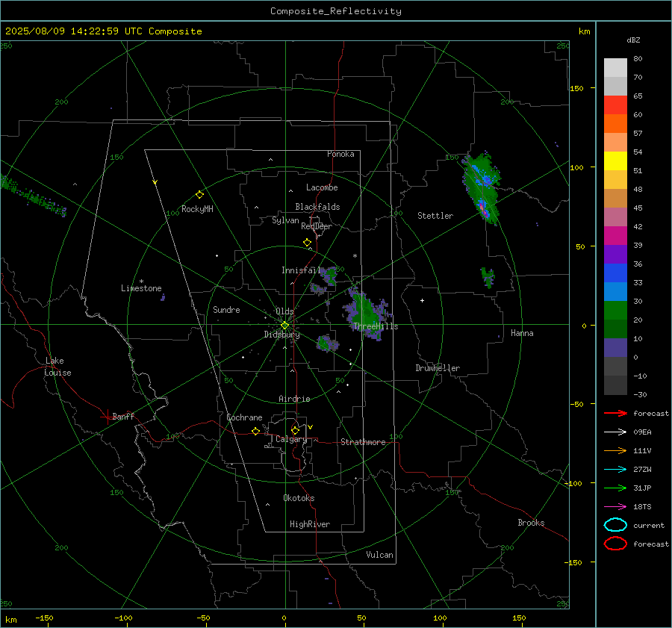The width and height of the screenshot is (672, 628).
Task: Click the Drumheller town label
Action: pyautogui.click(x=438, y=368)
